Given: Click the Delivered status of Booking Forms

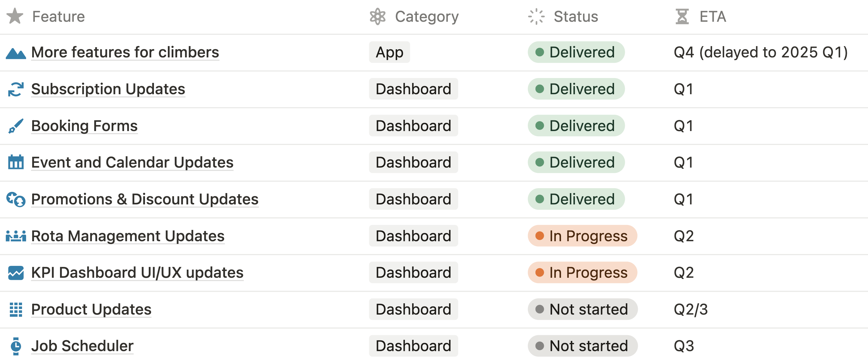Looking at the screenshot, I should pyautogui.click(x=576, y=126).
